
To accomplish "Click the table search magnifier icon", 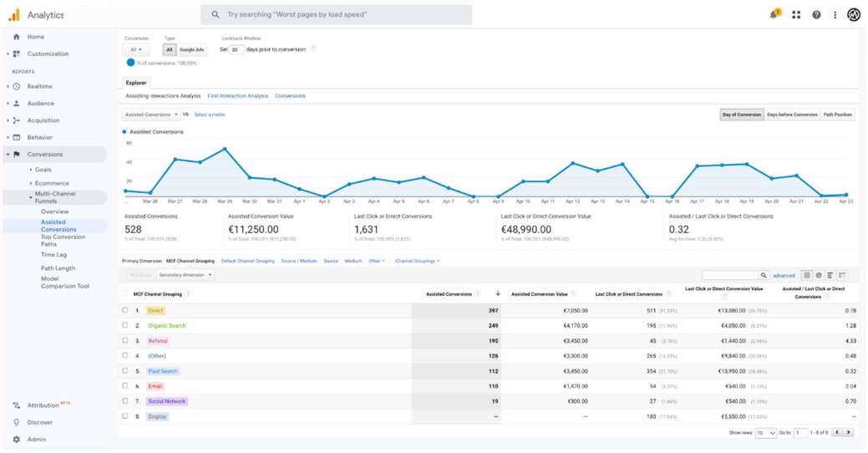I will 764,275.
